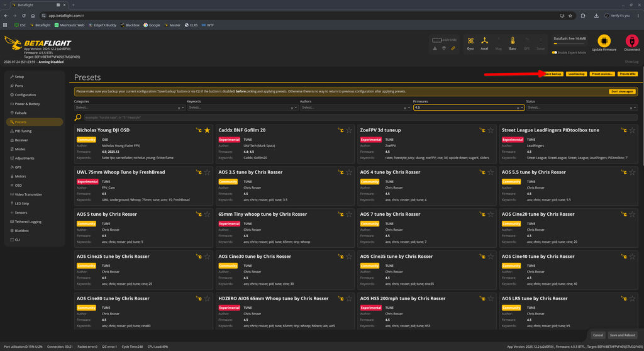Click the search magnifier icon above presets
This screenshot has height=351, width=644.
pyautogui.click(x=78, y=118)
